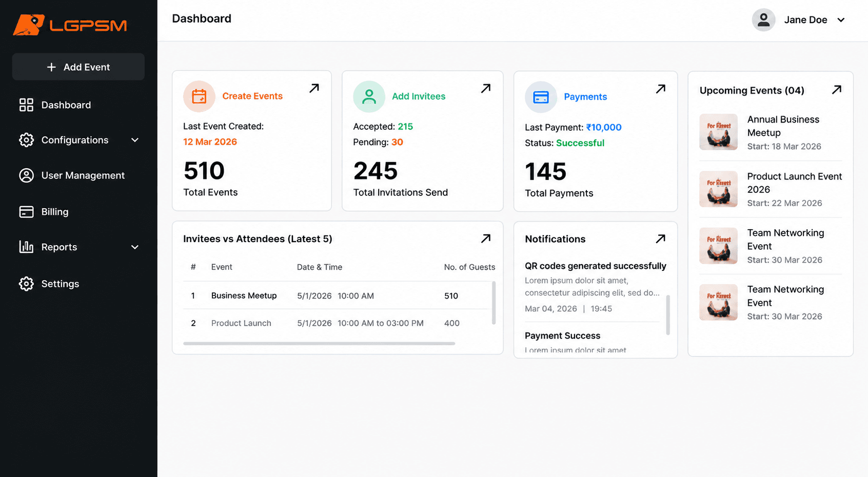Expand the Reports submenu chevron

pos(135,247)
